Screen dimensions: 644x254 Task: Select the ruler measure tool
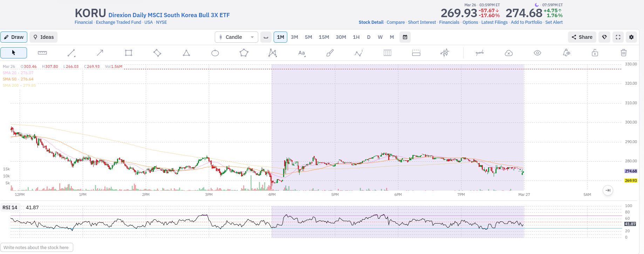[42, 53]
